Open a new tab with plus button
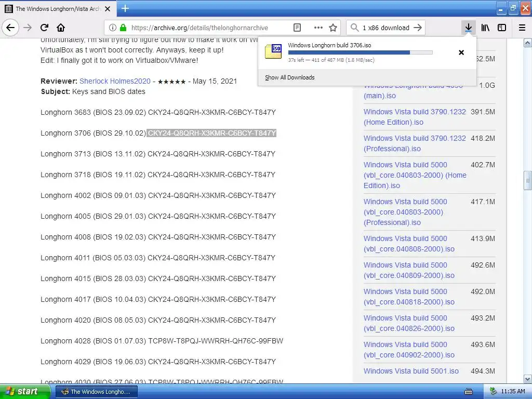The image size is (532, 399). coord(125,8)
